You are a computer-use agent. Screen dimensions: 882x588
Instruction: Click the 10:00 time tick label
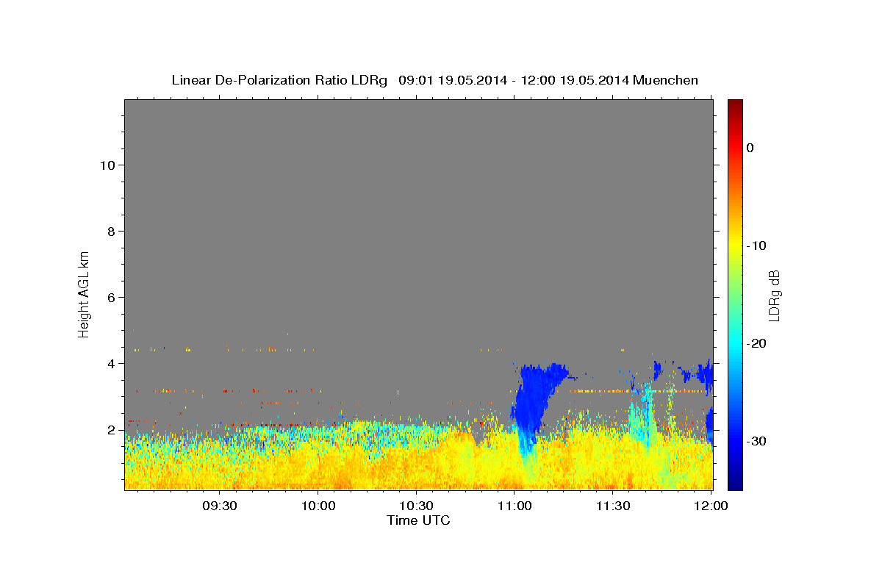click(318, 506)
